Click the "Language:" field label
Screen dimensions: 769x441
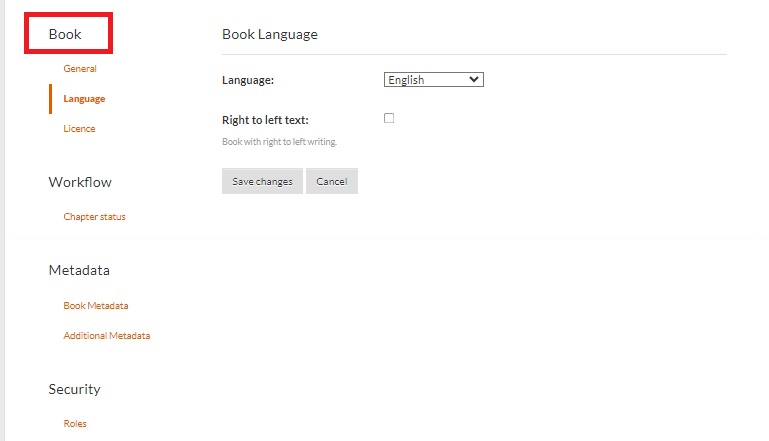click(248, 80)
